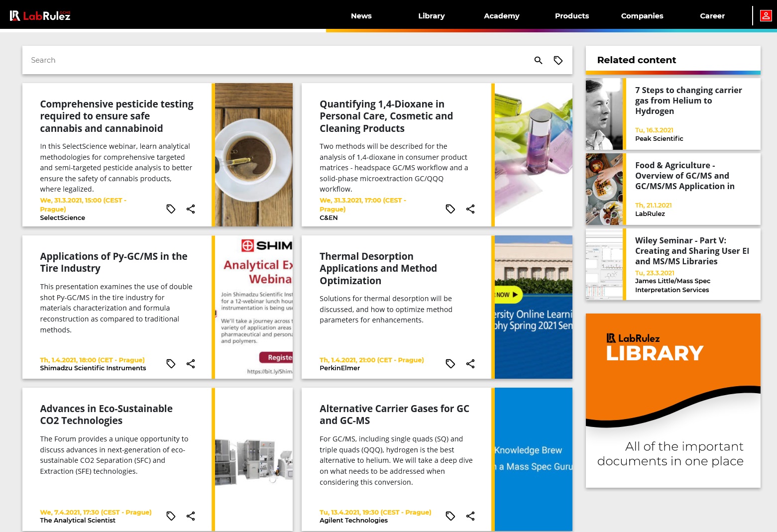The image size is (777, 532).
Task: Open the Products menu
Action: 572,16
